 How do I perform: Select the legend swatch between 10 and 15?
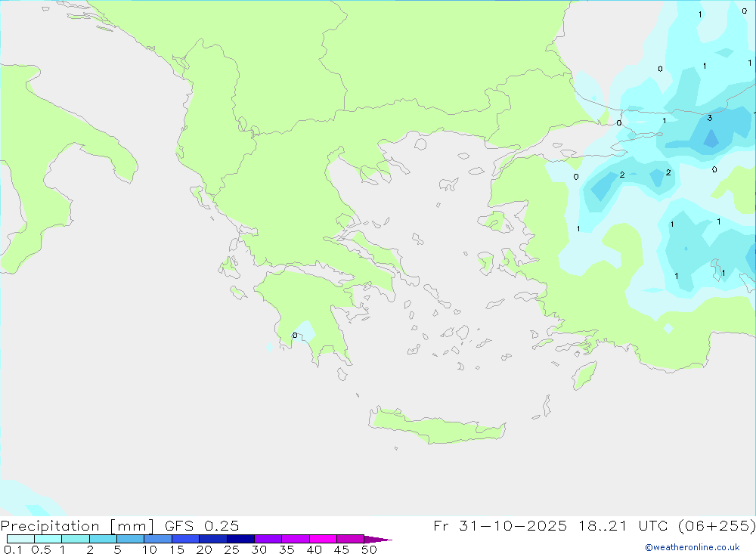click(158, 539)
